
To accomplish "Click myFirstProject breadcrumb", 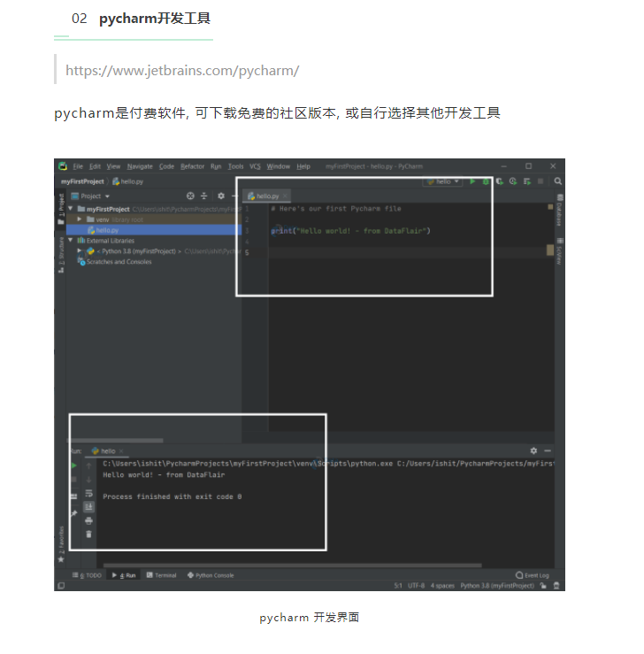I will point(82,181).
